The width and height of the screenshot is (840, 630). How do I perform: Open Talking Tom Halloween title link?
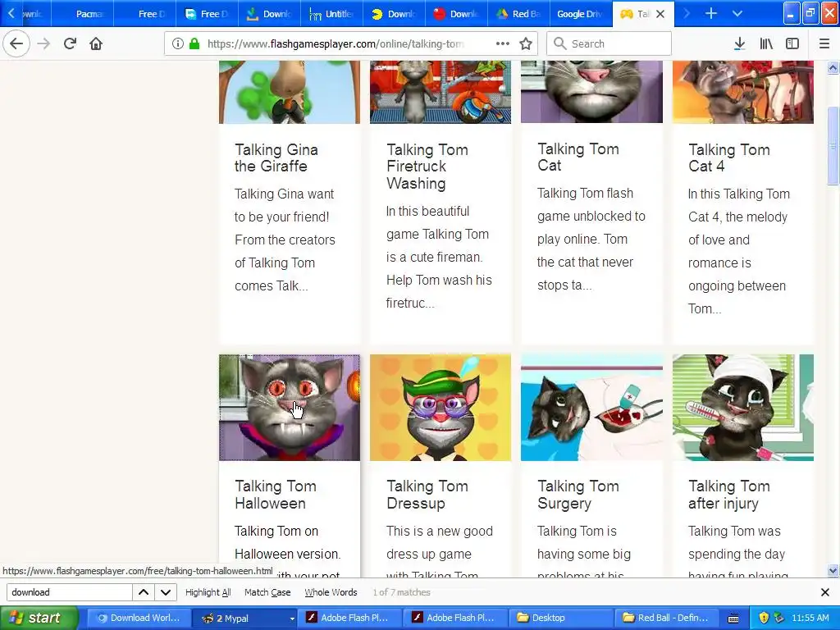(x=276, y=495)
